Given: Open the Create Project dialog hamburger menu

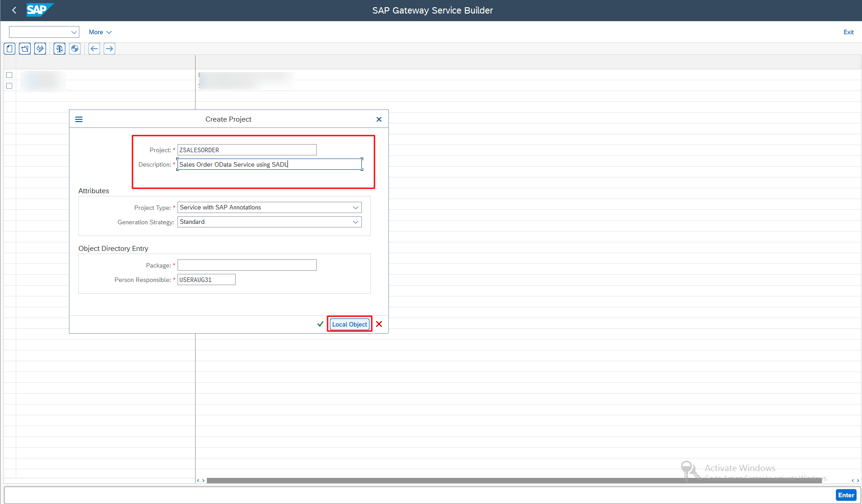Looking at the screenshot, I should point(79,119).
